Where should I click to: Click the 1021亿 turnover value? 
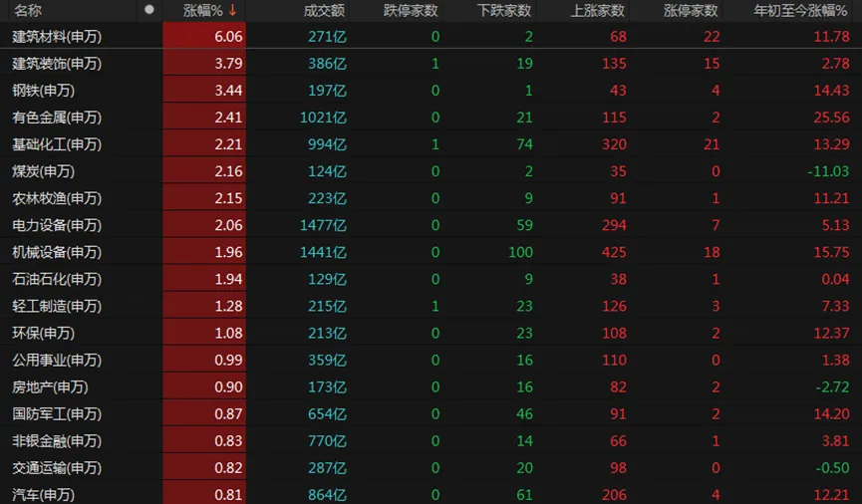click(323, 118)
